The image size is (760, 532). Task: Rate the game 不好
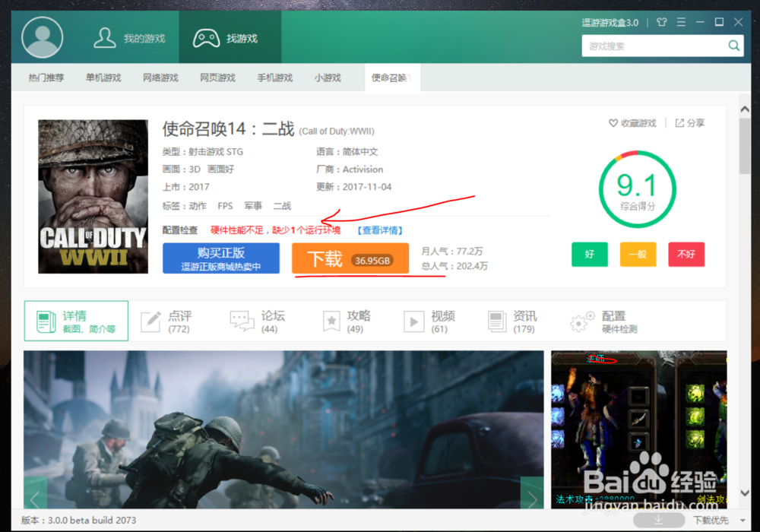pyautogui.click(x=686, y=255)
